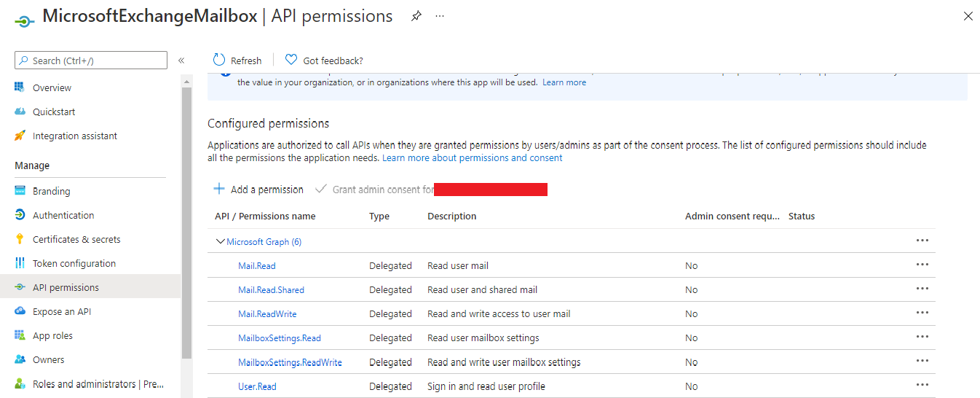Click the API / Permissions name column header
Image resolution: width=980 pixels, height=398 pixels.
265,216
